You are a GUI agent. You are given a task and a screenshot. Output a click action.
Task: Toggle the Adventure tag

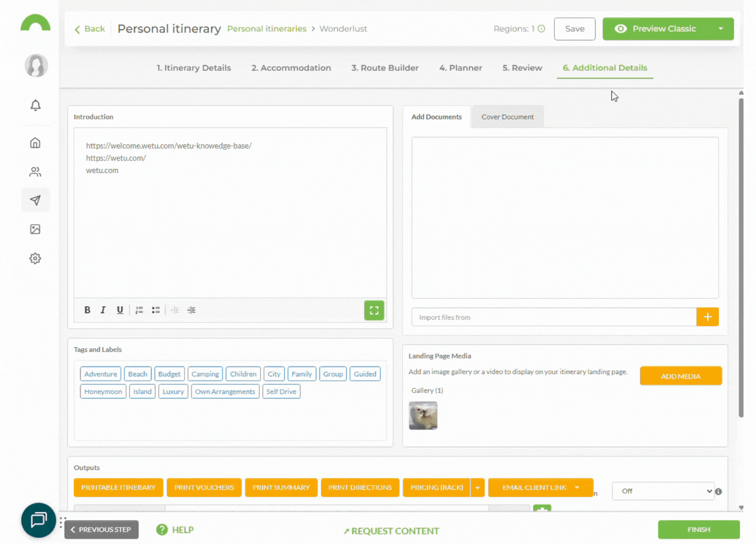[x=100, y=374]
